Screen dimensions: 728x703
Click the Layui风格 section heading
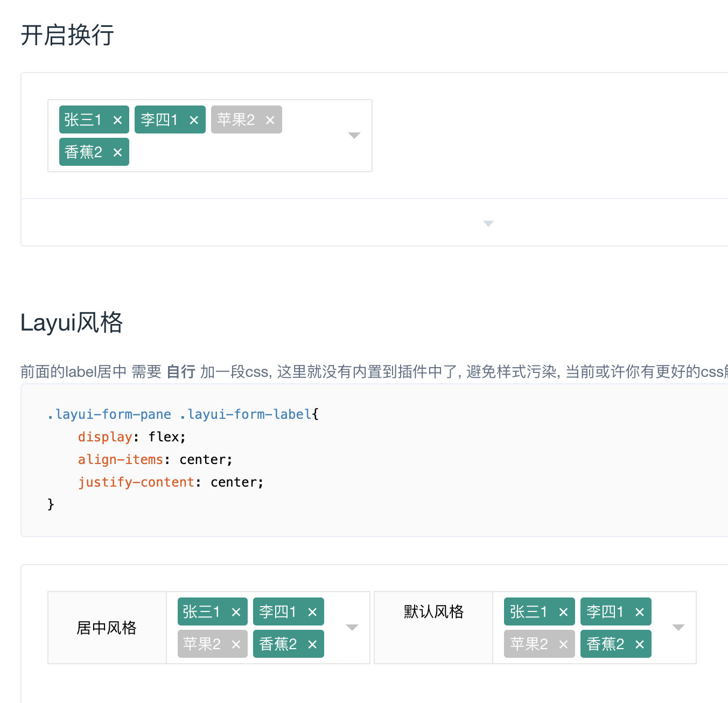[72, 323]
